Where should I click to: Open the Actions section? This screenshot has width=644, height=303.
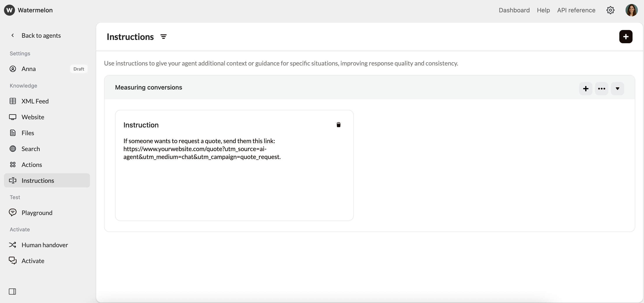32,165
